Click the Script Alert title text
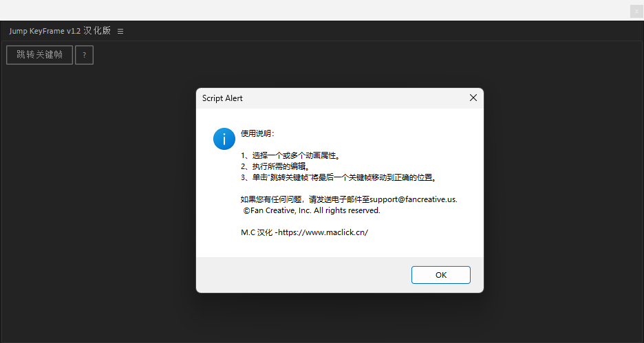Screen dimensions: 644x343 (x=222, y=98)
